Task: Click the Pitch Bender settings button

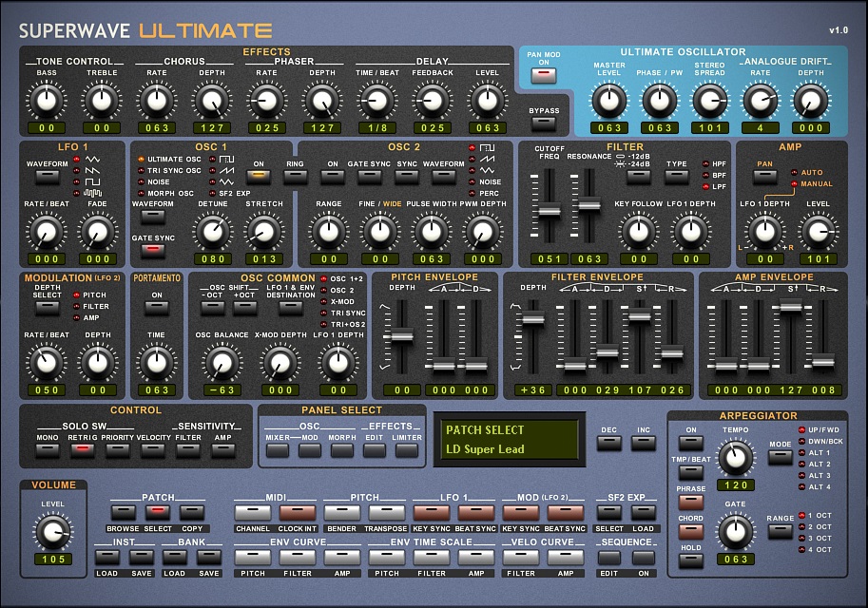Action: [x=341, y=512]
